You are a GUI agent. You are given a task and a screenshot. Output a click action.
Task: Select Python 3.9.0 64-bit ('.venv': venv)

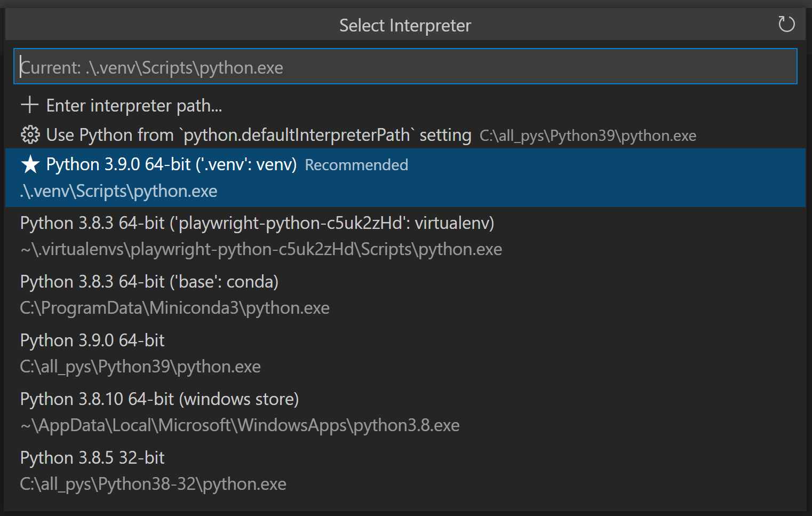171,164
